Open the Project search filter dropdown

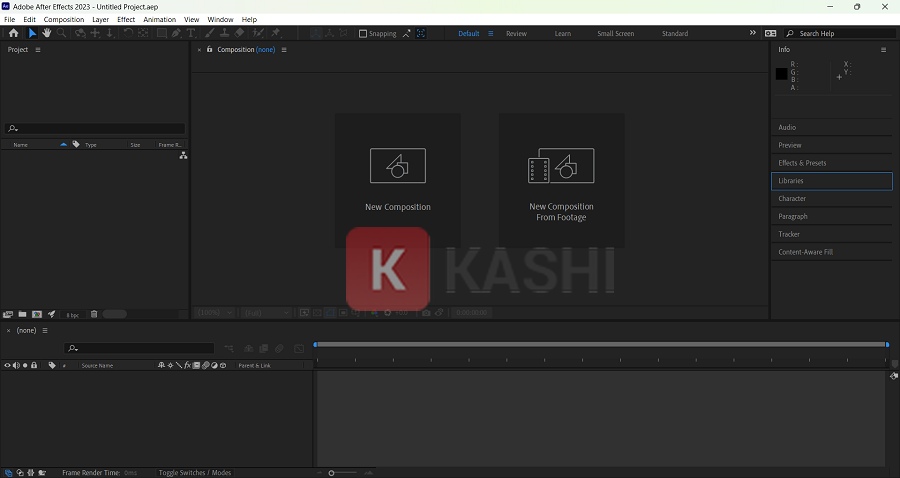coord(13,129)
